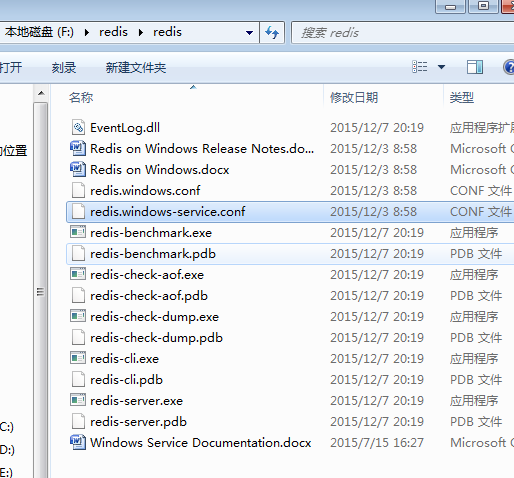Click the redis-check-dump.exe application icon

78,316
